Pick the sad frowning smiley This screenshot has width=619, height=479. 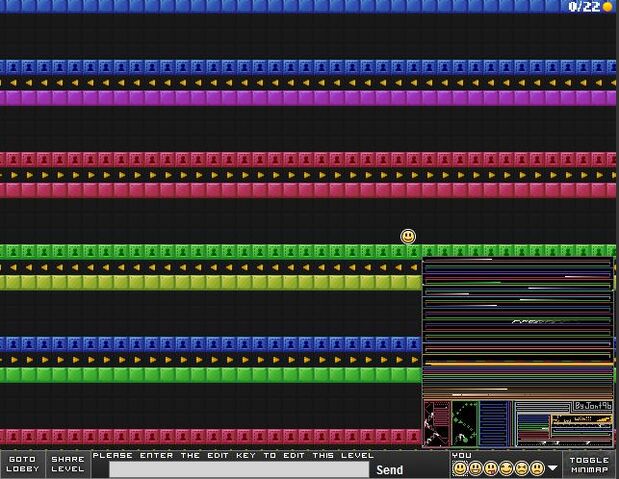[x=537, y=469]
